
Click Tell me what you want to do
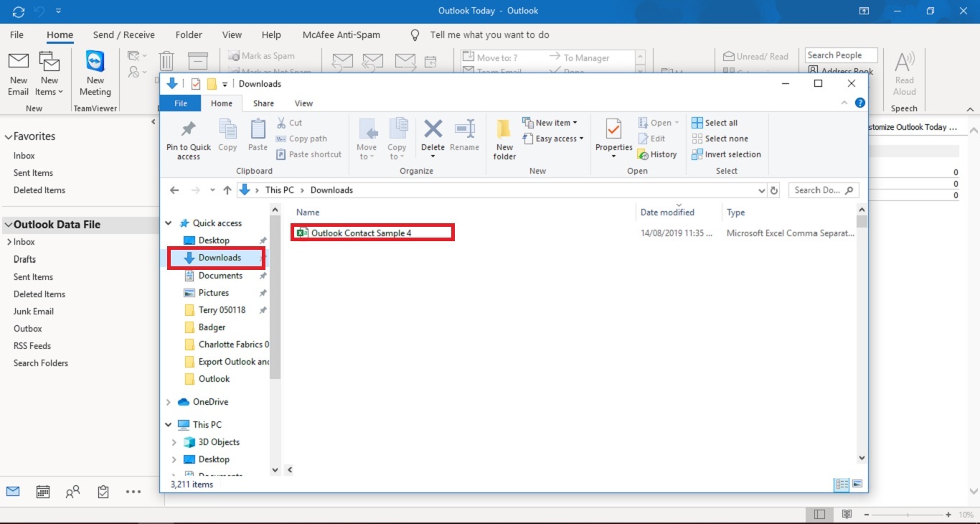click(489, 34)
